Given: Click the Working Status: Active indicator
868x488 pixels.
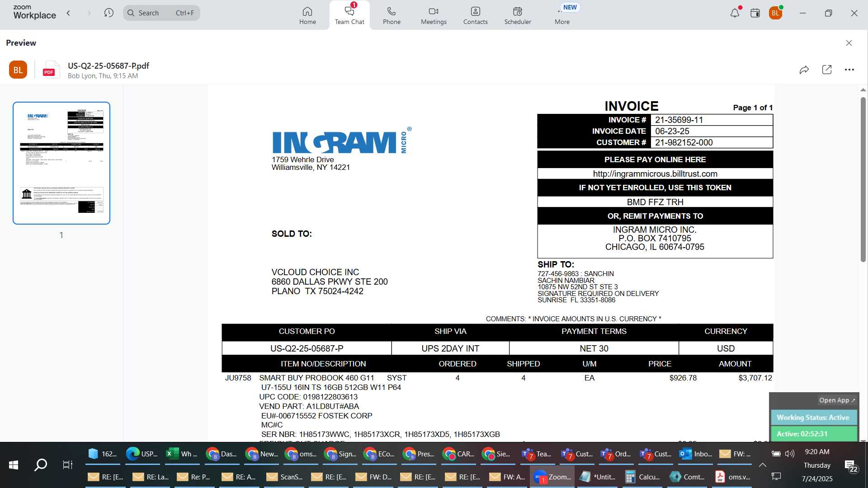Looking at the screenshot, I should [x=813, y=418].
